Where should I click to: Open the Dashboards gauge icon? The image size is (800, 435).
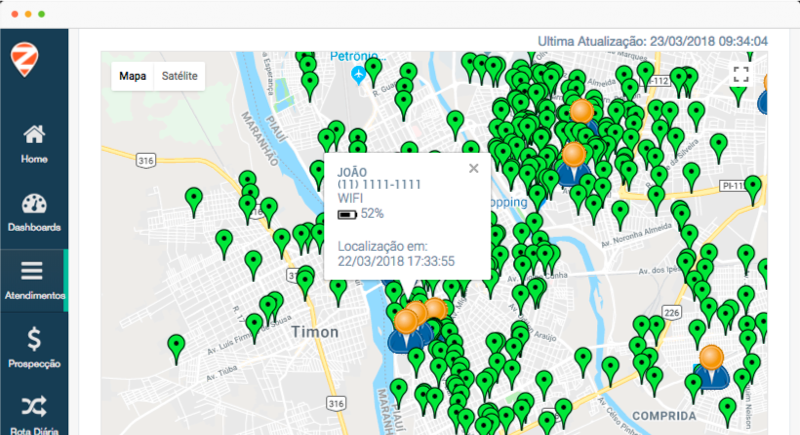tap(33, 211)
